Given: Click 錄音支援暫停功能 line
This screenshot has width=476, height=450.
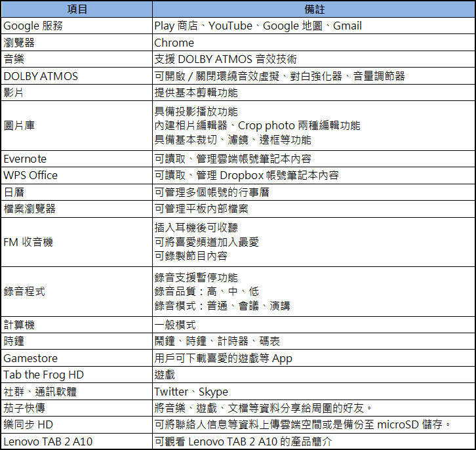Looking at the screenshot, I should (196, 277).
